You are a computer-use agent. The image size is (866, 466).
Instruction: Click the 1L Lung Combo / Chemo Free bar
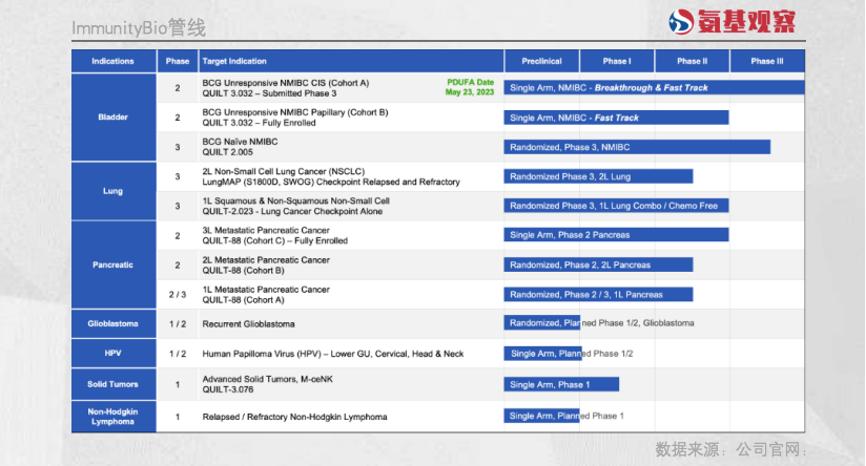(616, 206)
